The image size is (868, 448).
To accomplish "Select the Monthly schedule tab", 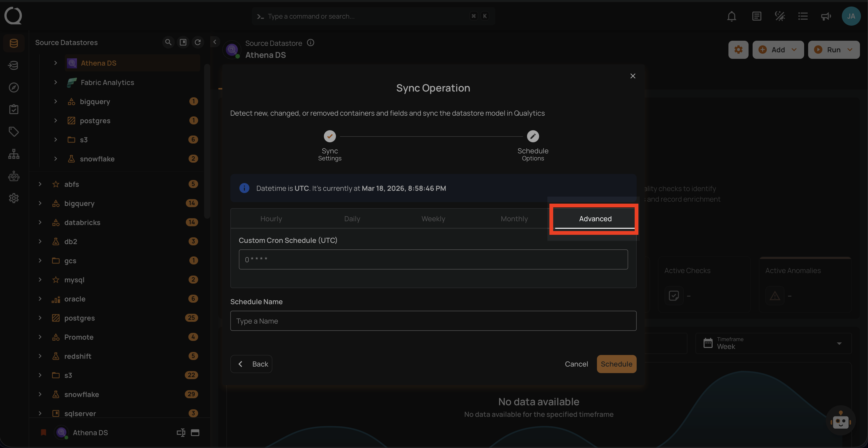I will click(514, 219).
